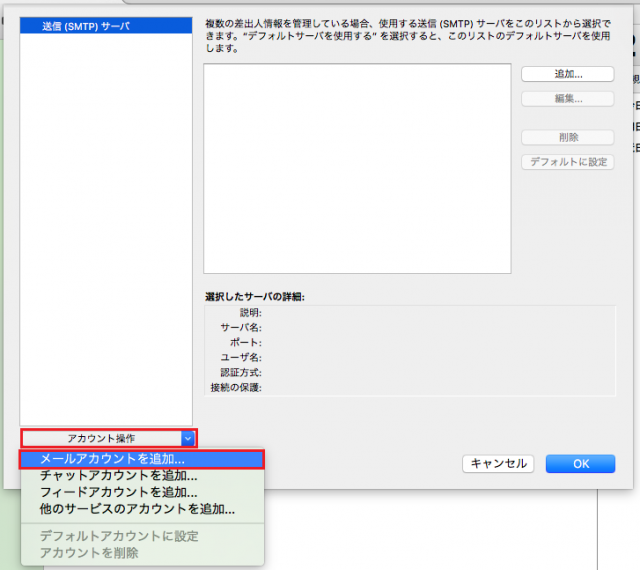Click the 追加... button
Screen dimensions: 640x570
click(567, 74)
